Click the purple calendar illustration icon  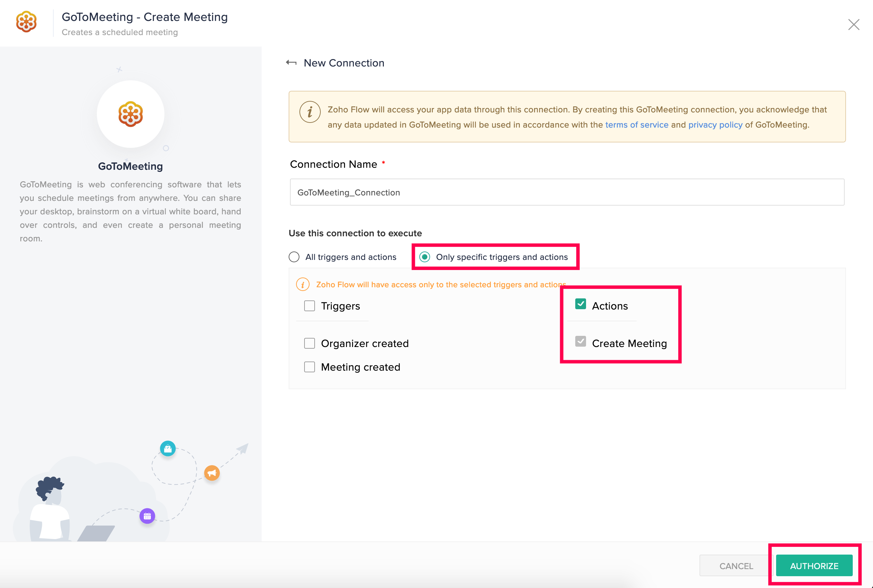148,516
